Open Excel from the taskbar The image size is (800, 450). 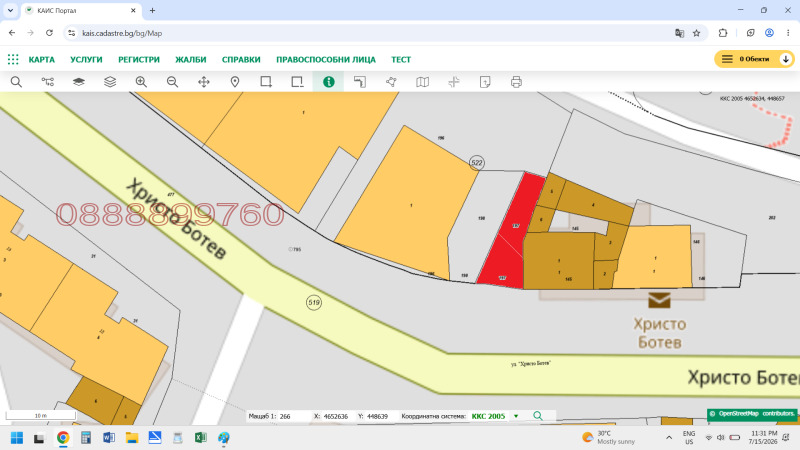[x=201, y=438]
